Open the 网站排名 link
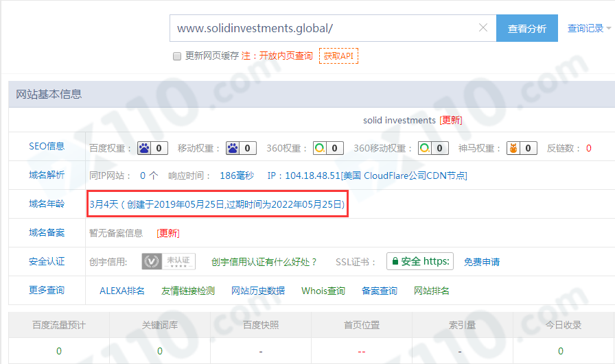The width and height of the screenshot is (615, 364). (432, 291)
